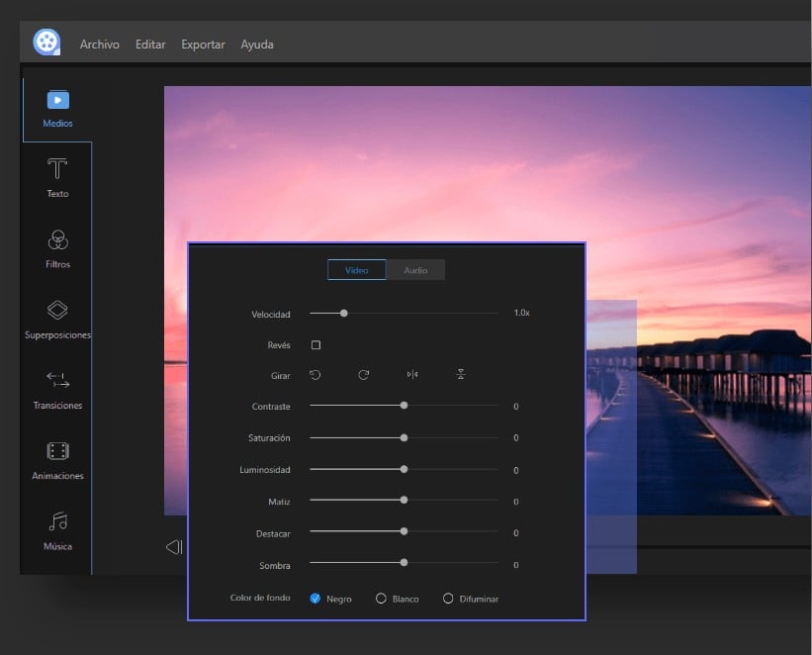Flip the video horizontally
Screen dimensions: 812x655
click(410, 374)
